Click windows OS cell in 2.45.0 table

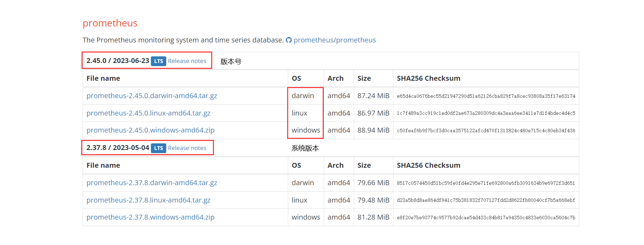[306, 130]
